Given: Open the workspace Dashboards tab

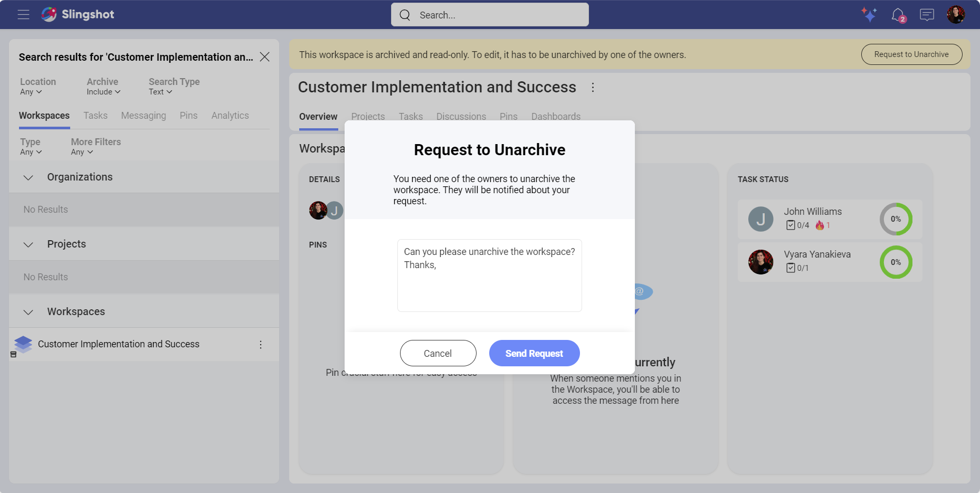Looking at the screenshot, I should [x=556, y=116].
